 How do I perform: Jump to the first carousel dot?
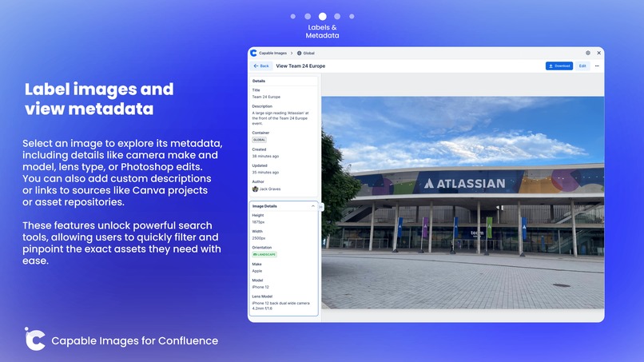pyautogui.click(x=293, y=17)
